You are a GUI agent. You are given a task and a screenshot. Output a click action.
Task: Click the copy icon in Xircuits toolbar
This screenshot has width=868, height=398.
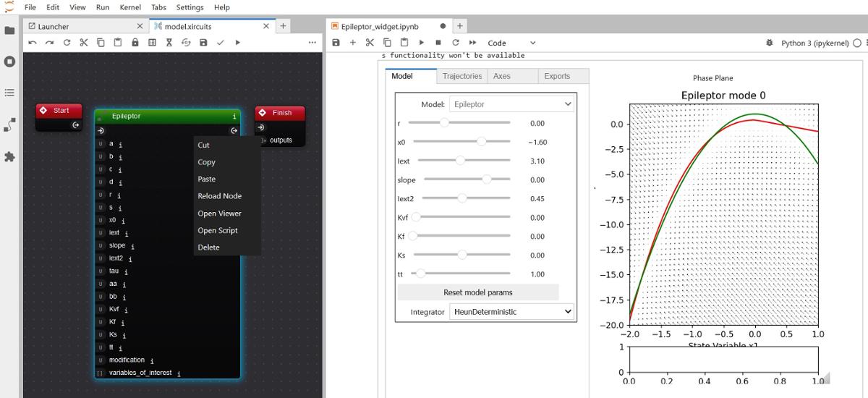point(101,43)
